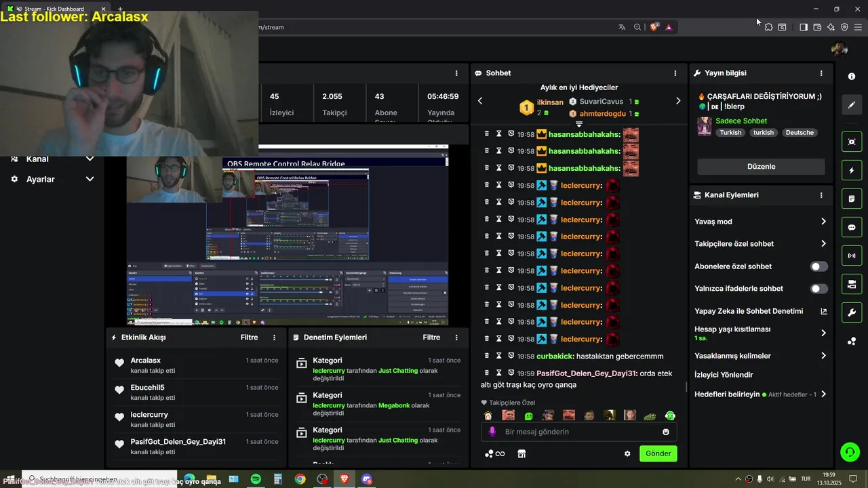Expand the Kanal sidebar section
Screen dimensions: 868x488
tap(90, 159)
